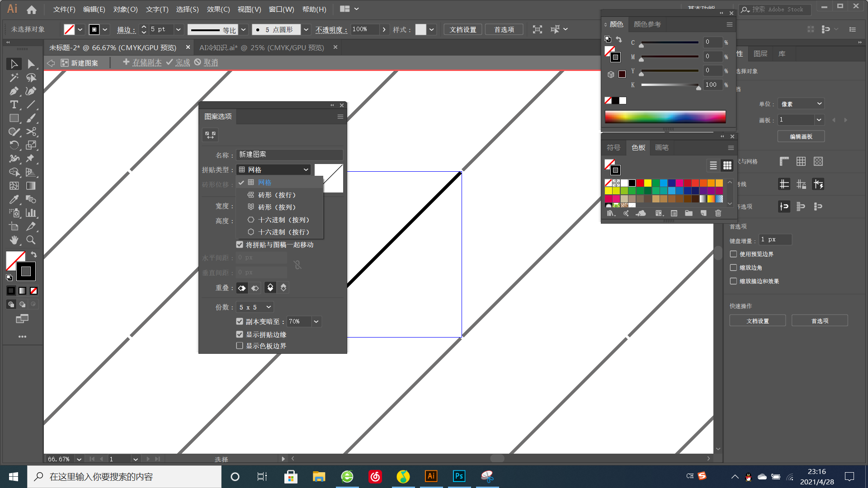Open the Effect menu
Viewport: 868px width, 488px height.
[218, 9]
